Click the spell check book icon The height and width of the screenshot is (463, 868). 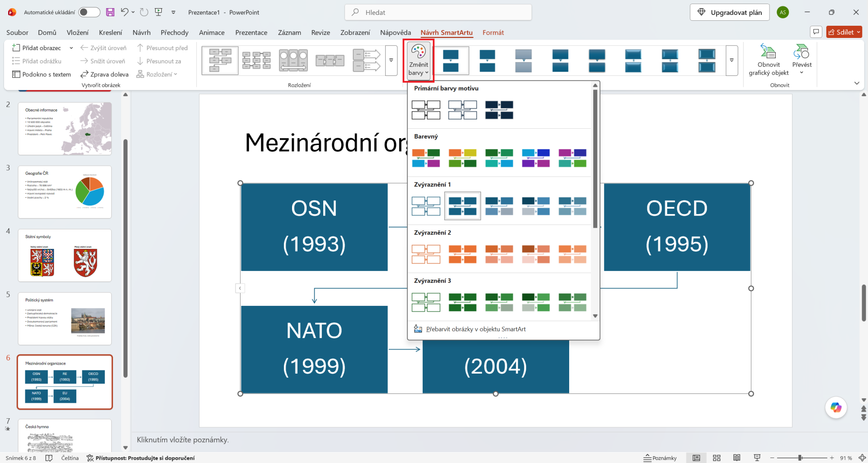click(49, 458)
